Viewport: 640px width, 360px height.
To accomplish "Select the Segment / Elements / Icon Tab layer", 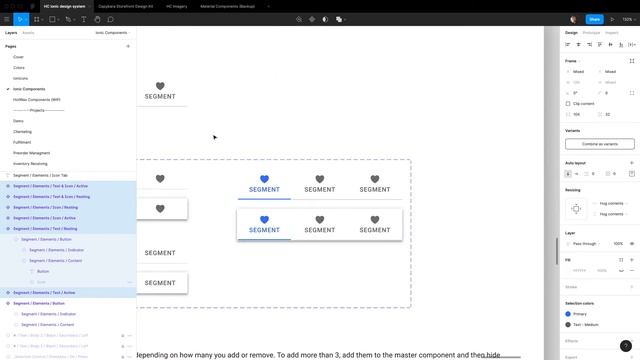I will 40,176.
